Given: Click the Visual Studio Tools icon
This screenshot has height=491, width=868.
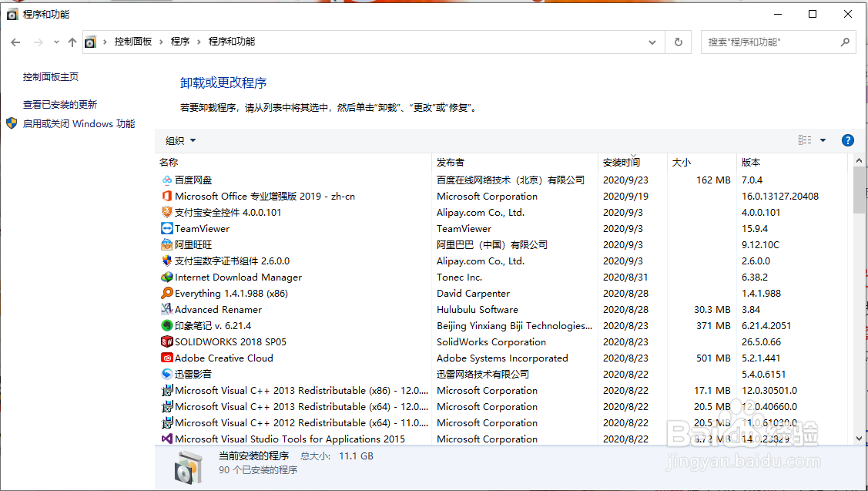Looking at the screenshot, I should [x=166, y=439].
